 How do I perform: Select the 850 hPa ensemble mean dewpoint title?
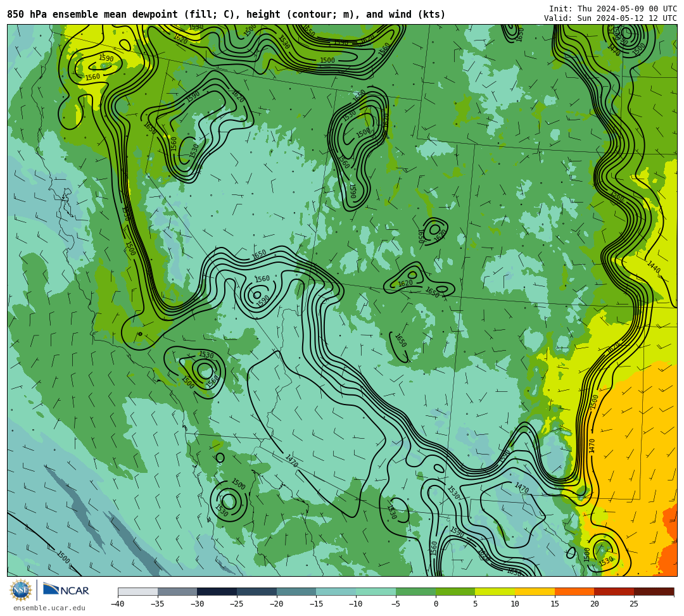click(226, 15)
